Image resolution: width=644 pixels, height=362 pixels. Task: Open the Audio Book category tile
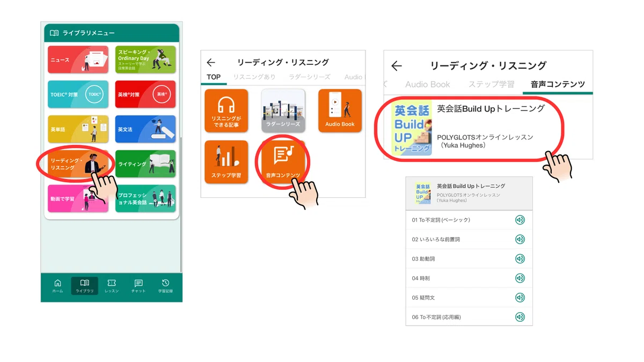(x=340, y=111)
